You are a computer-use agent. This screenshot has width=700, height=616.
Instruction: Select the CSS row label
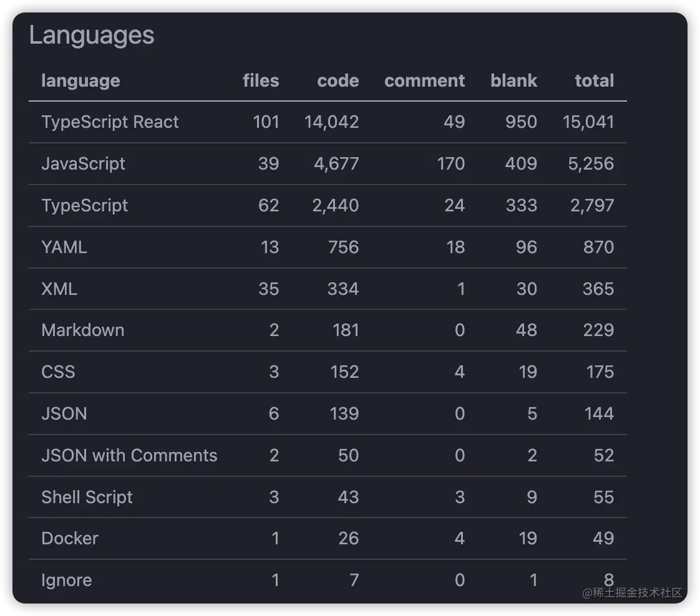(58, 372)
